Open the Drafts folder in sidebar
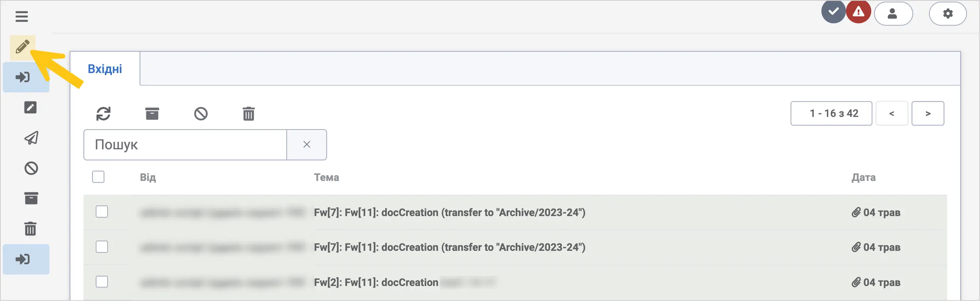This screenshot has width=980, height=301. click(30, 107)
